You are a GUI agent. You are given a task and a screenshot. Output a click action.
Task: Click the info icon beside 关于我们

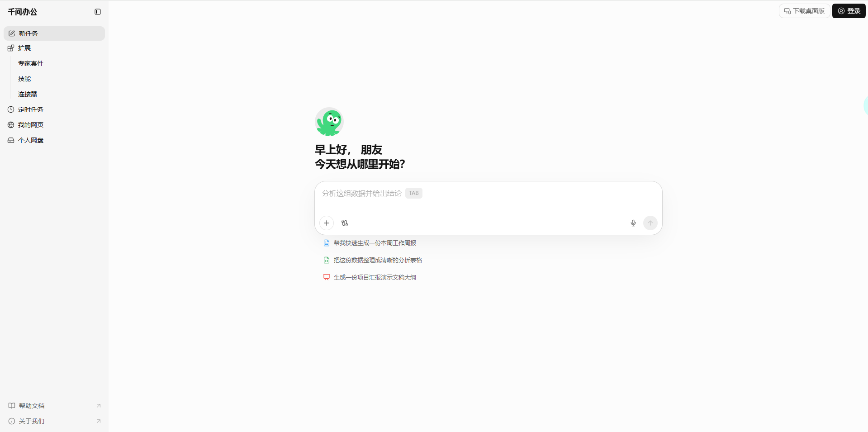pos(12,421)
